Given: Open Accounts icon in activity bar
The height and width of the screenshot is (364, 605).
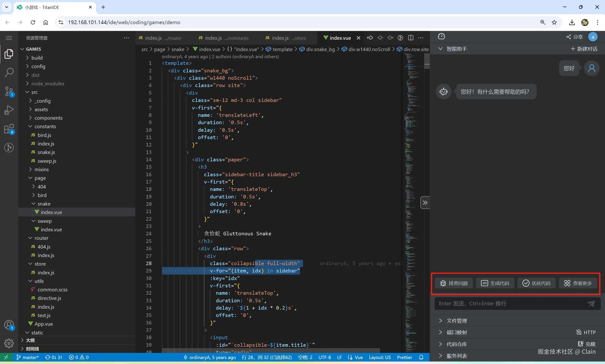Looking at the screenshot, I should [9, 325].
